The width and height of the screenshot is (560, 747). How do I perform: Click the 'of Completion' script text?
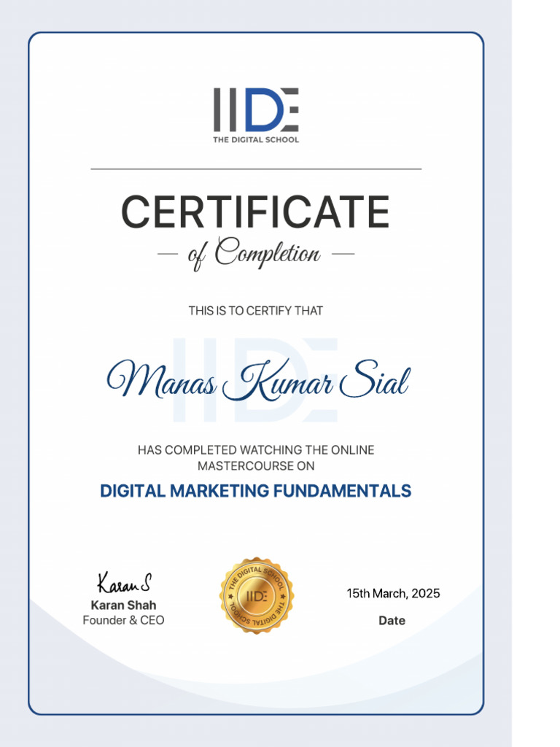tap(254, 253)
